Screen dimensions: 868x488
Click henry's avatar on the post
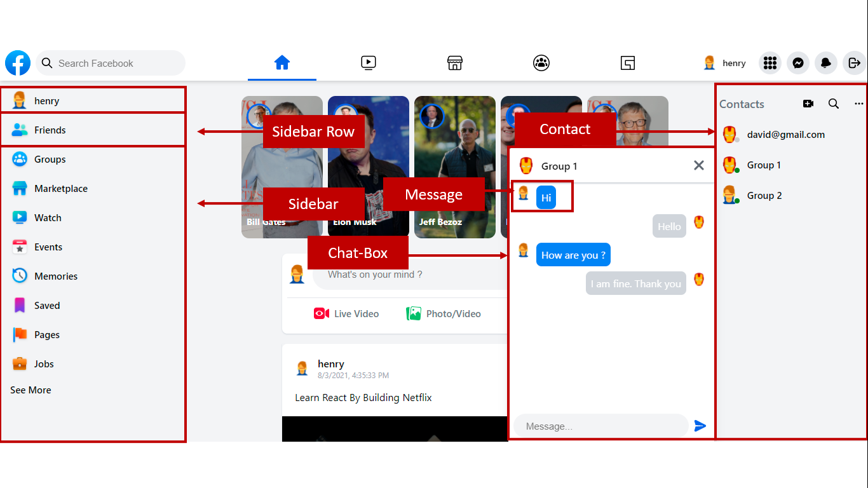pos(302,368)
